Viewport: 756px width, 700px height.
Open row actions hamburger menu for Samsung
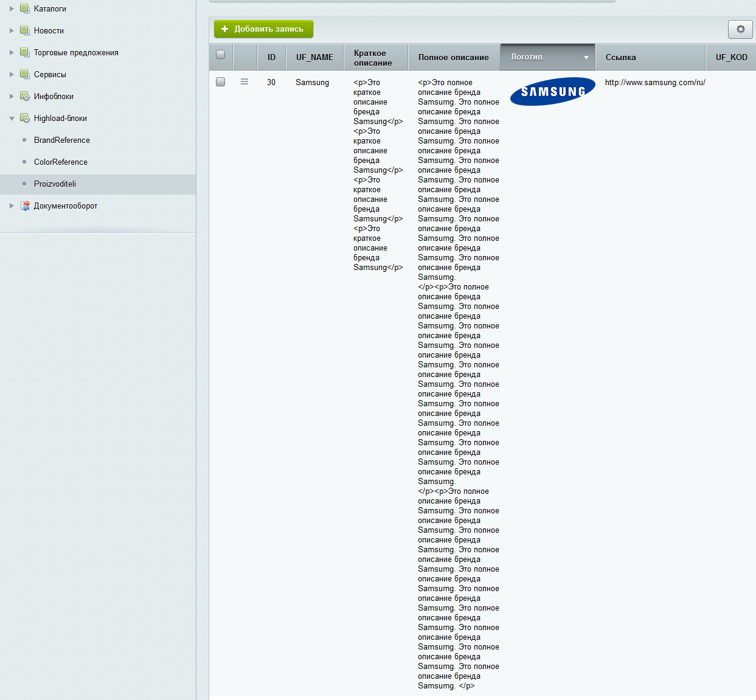tap(244, 81)
